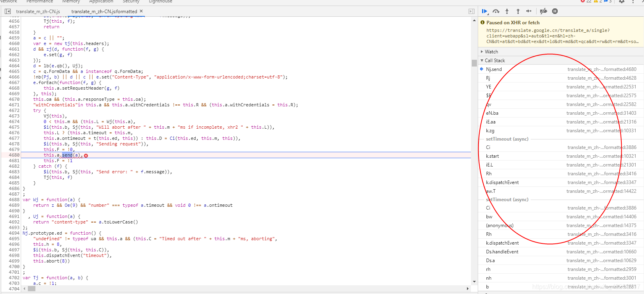
Task: Toggle breakpoint on line 4666
Action: point(14,77)
